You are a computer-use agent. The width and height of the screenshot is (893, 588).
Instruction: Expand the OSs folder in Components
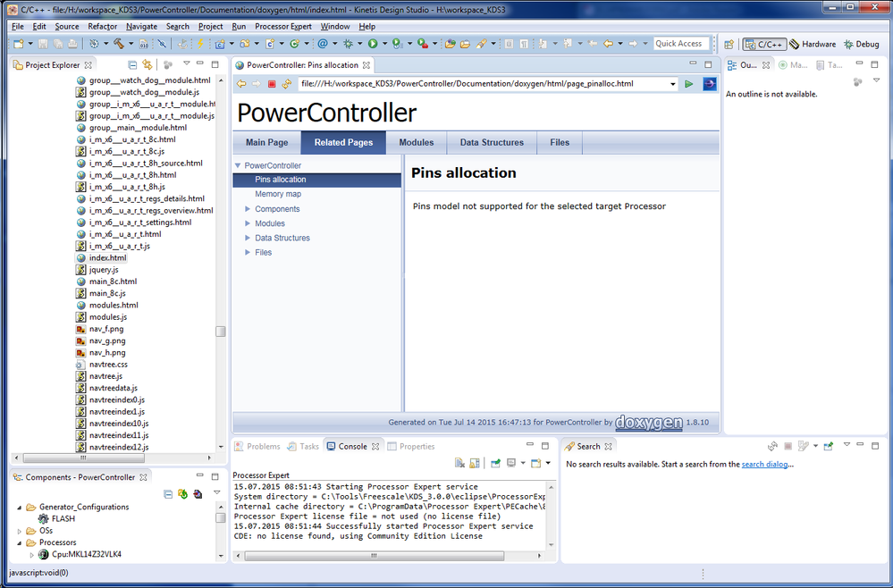coord(20,531)
